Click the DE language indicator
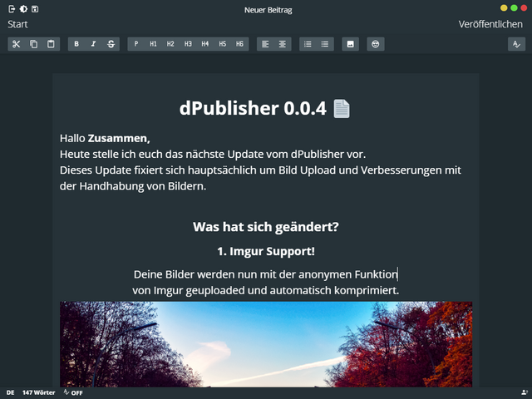Image resolution: width=532 pixels, height=399 pixels. coord(11,392)
